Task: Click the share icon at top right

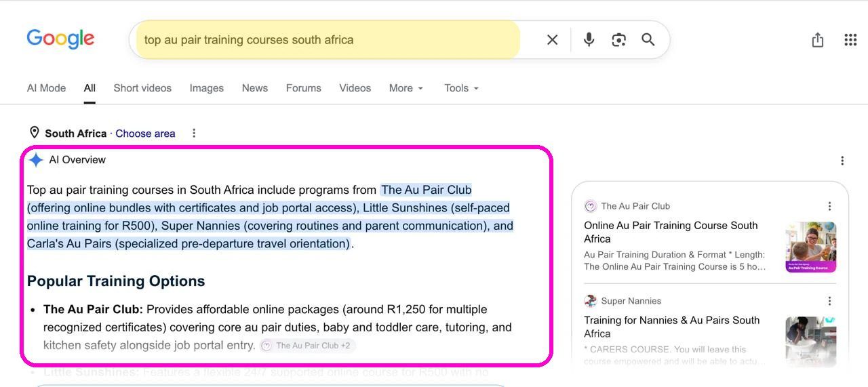Action: click(x=818, y=40)
